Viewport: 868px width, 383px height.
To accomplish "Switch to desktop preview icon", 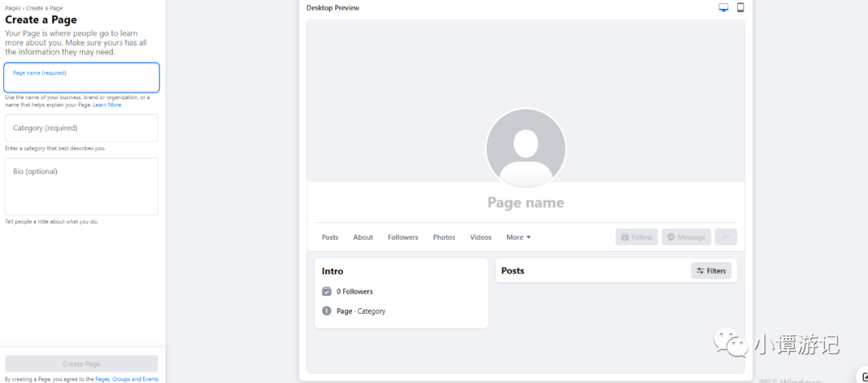I will pos(723,7).
